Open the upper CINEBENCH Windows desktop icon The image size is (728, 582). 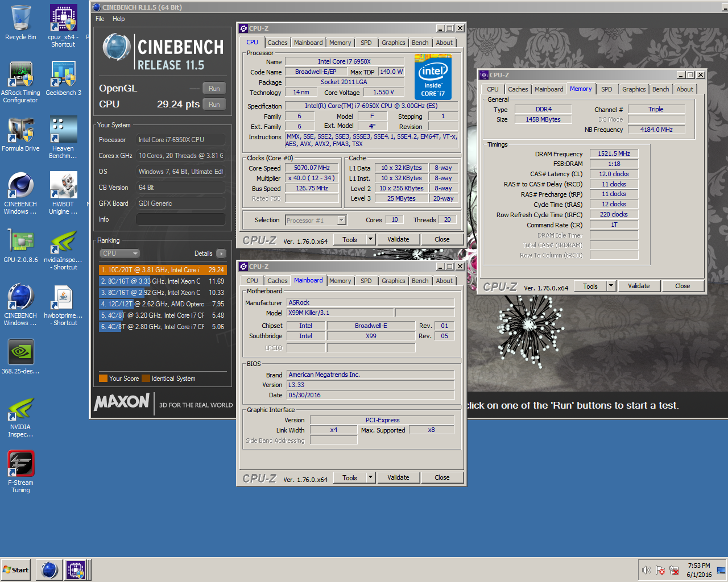[20, 193]
